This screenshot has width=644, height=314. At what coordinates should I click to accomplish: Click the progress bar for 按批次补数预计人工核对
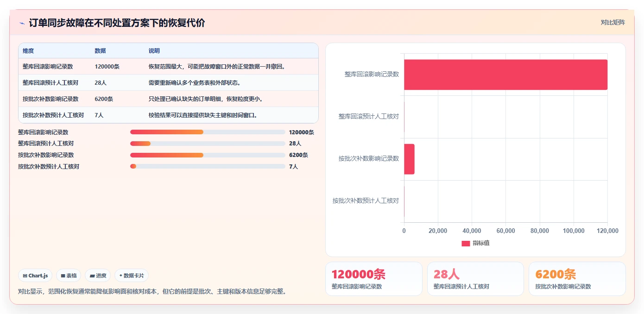point(208,167)
